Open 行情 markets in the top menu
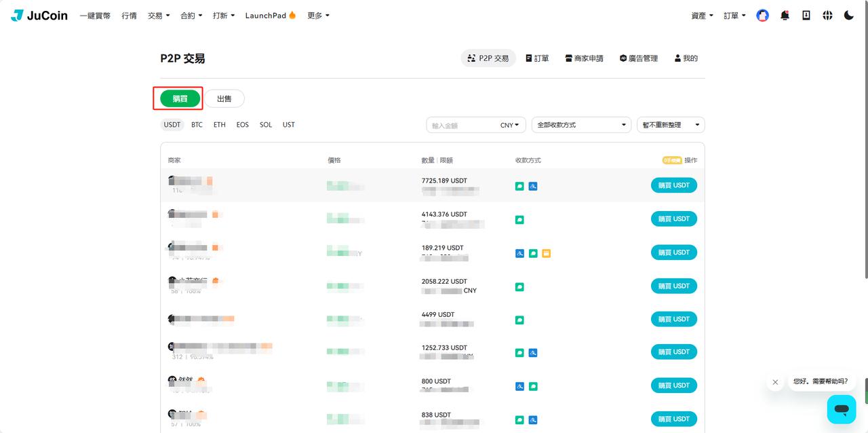Screen dimensions: 868x433 point(129,15)
